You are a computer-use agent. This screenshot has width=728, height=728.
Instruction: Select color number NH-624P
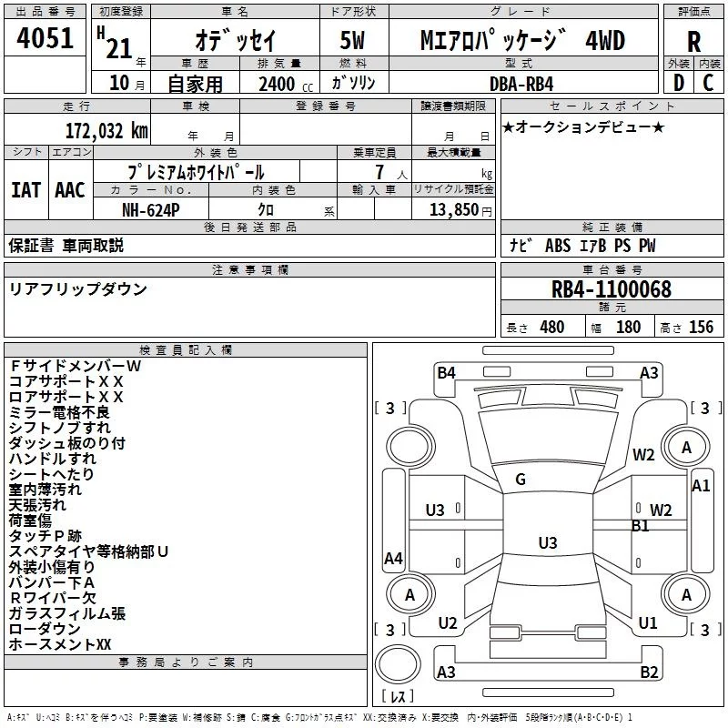(150, 210)
